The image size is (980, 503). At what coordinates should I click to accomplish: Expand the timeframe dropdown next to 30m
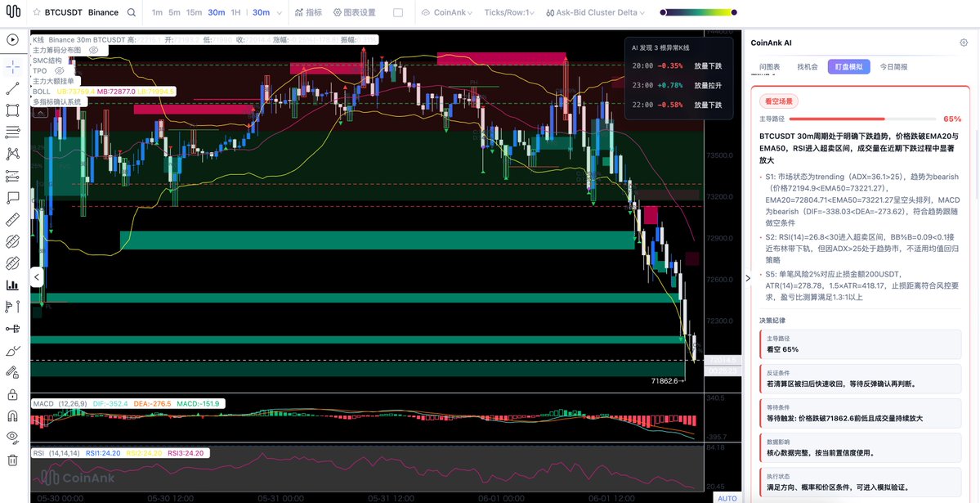278,12
